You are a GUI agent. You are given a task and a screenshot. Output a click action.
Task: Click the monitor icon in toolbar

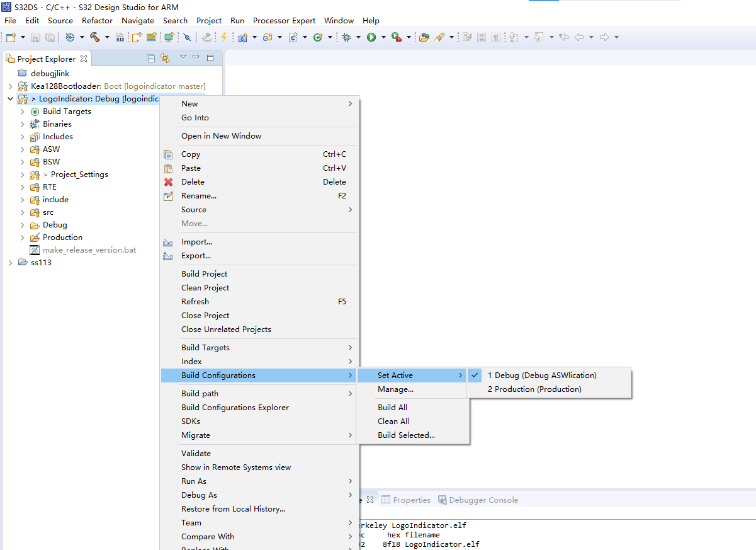click(x=169, y=37)
